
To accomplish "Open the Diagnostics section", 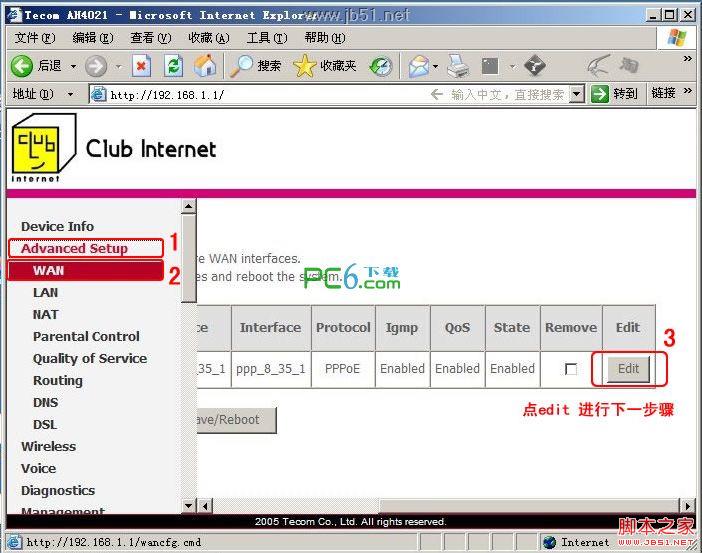I will click(58, 491).
